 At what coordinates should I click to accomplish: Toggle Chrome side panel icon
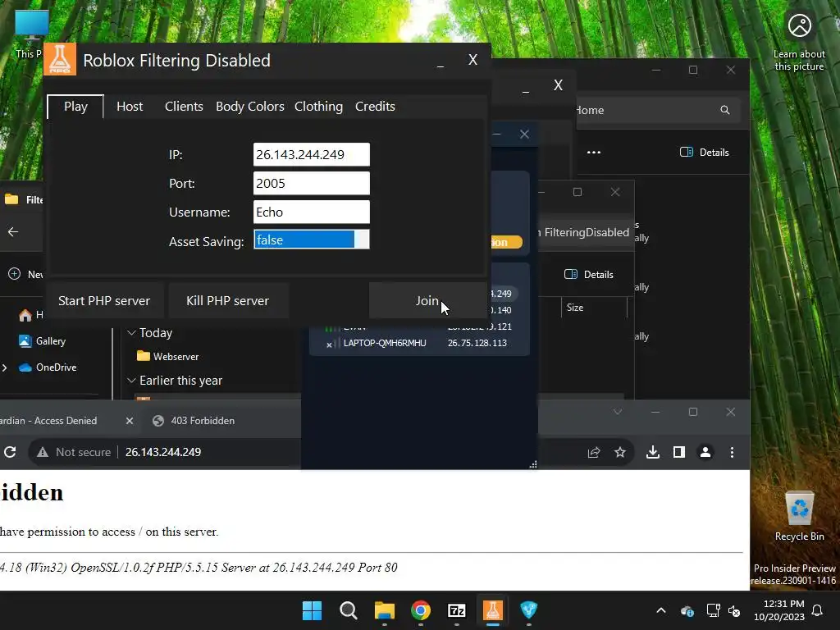[x=678, y=453]
